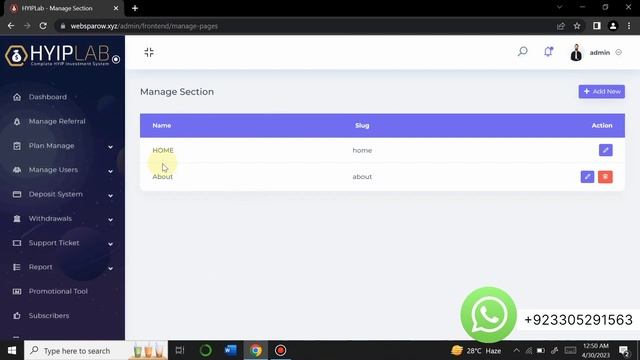Image resolution: width=640 pixels, height=360 pixels.
Task: Click the 'home' slug cell
Action: pyautogui.click(x=362, y=150)
